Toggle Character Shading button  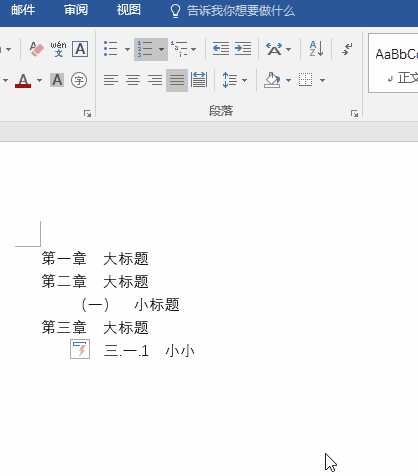click(x=57, y=80)
